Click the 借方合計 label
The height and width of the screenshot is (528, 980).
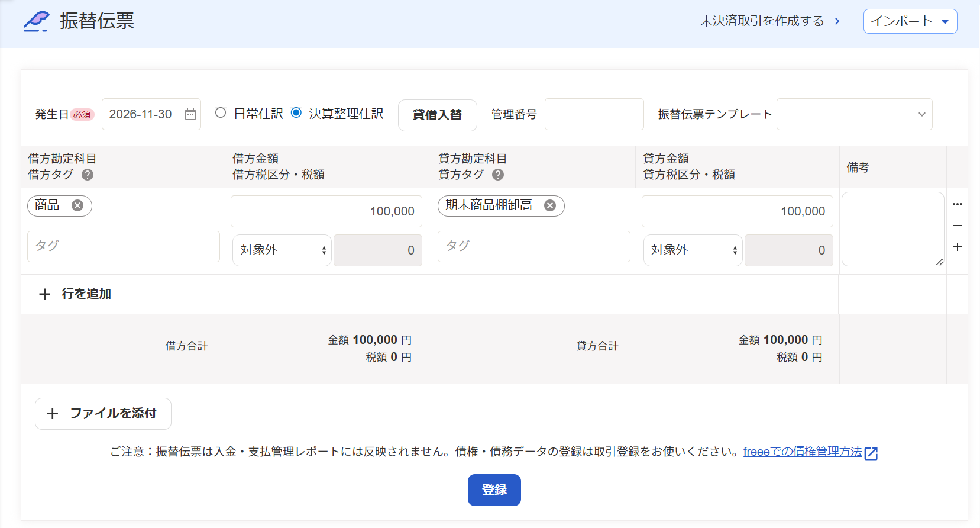pyautogui.click(x=187, y=346)
